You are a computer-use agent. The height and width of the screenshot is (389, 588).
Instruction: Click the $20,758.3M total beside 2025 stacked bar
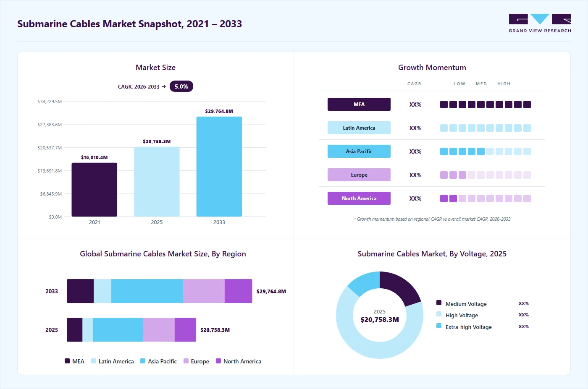(215, 330)
